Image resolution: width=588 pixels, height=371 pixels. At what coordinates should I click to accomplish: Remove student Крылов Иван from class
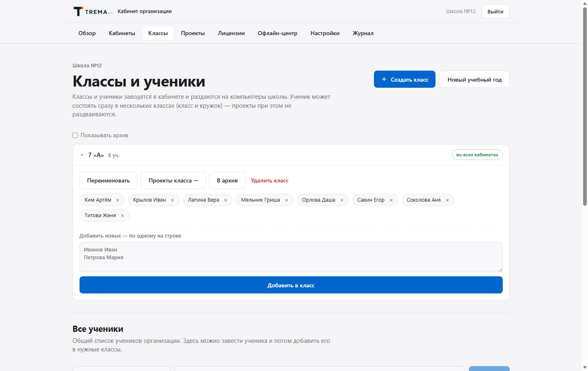172,200
